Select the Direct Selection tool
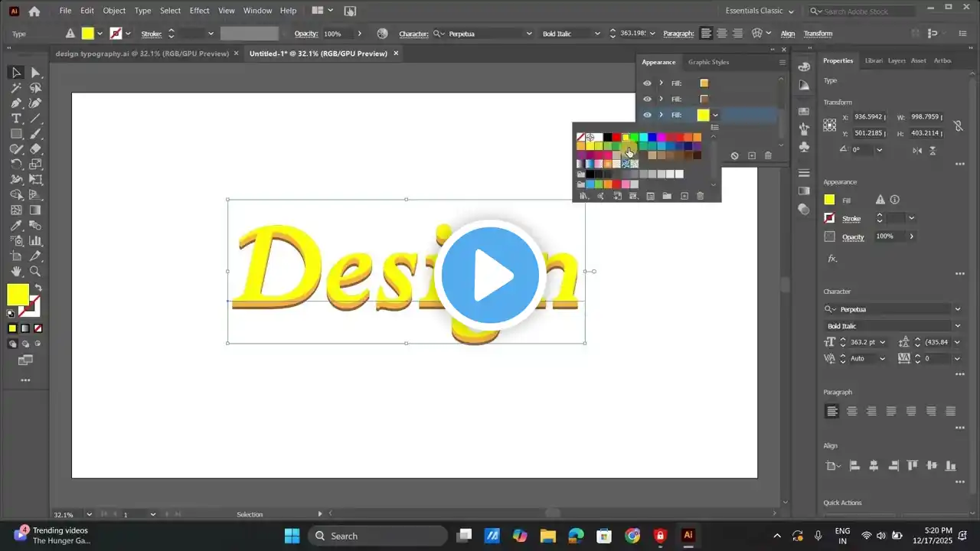This screenshot has width=980, height=551. [x=35, y=73]
